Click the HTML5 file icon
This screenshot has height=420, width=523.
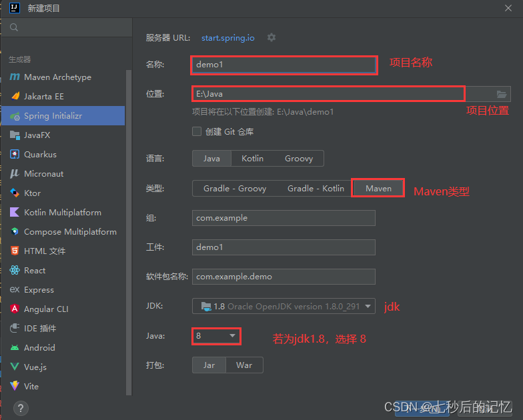[15, 251]
